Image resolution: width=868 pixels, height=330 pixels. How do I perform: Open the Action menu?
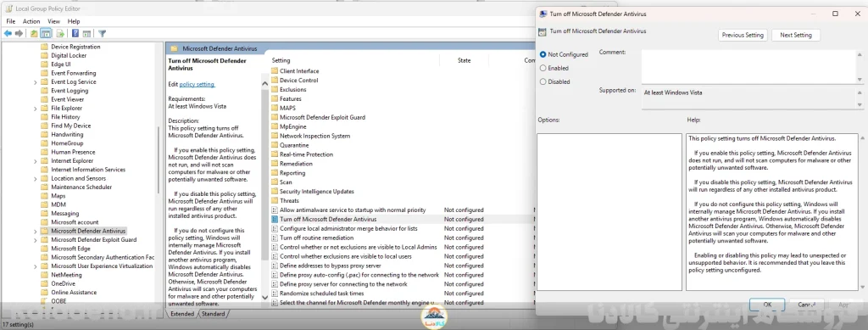(31, 21)
